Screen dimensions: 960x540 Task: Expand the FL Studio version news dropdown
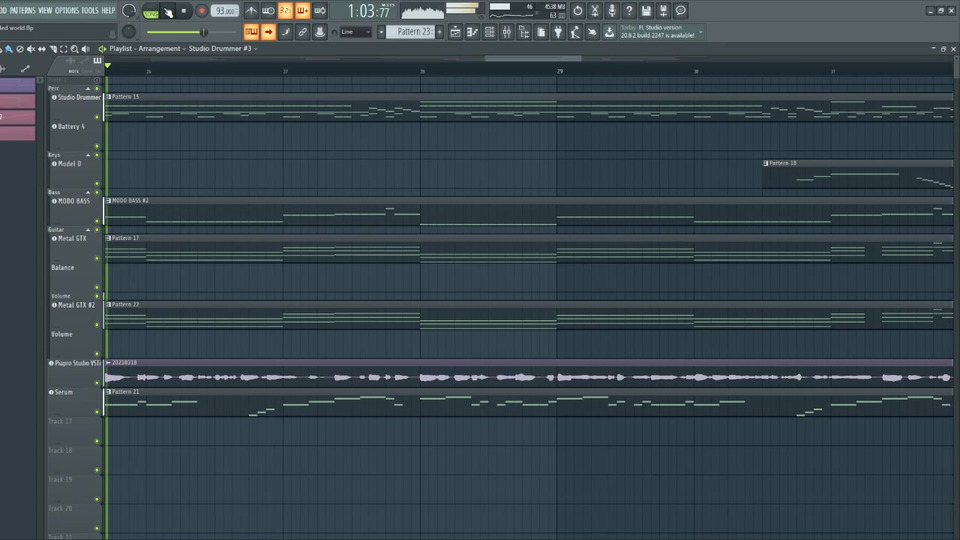pyautogui.click(x=700, y=32)
